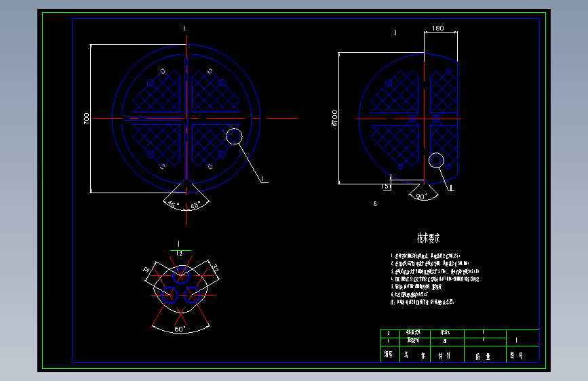Screen dimensions: 588x381
Task: Select the right-side 32 dimension in detail view
Action: [x=215, y=268]
